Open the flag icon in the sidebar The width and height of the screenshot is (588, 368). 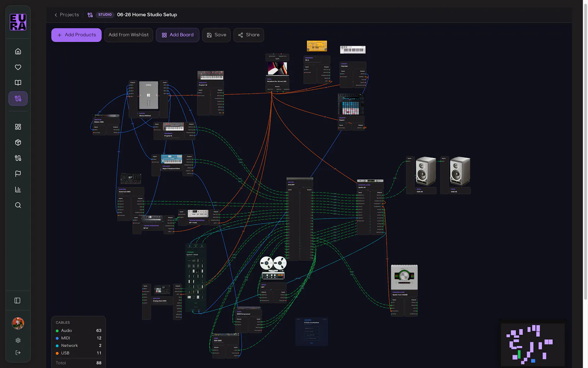click(x=18, y=174)
